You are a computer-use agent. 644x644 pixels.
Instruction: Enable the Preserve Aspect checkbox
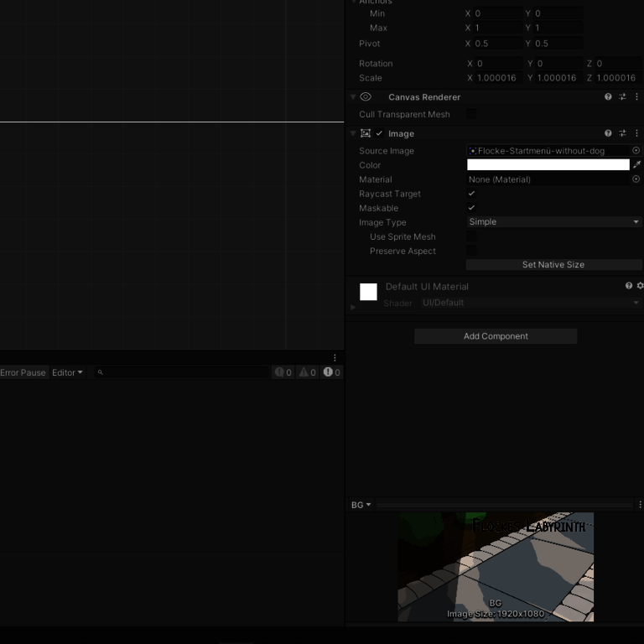tap(471, 251)
